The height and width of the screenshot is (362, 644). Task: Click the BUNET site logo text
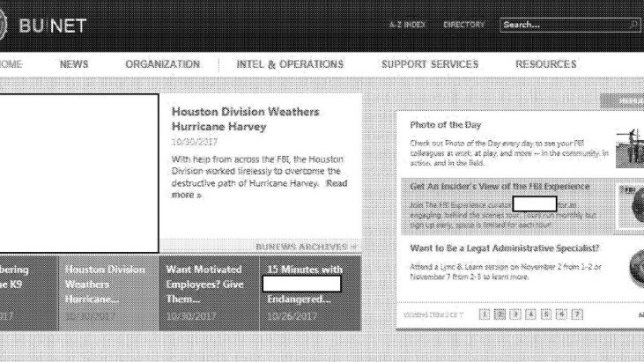(x=53, y=26)
